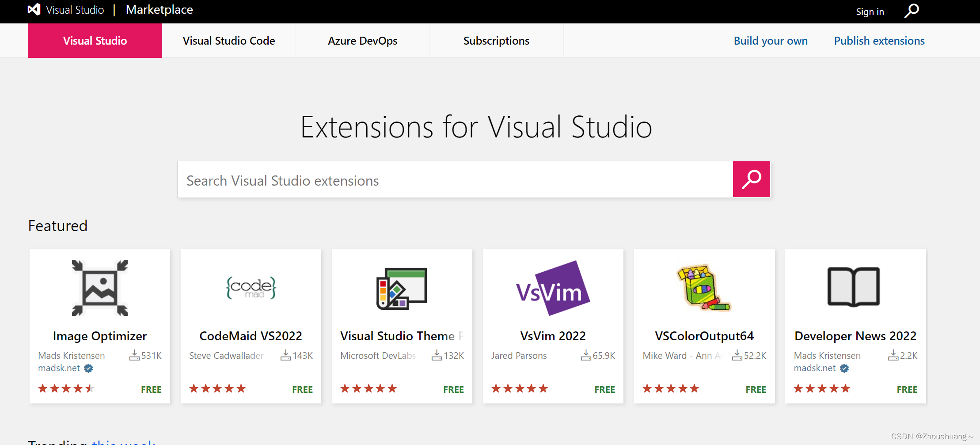Open the Publish extensions link
980x445 pixels.
click(x=879, y=40)
